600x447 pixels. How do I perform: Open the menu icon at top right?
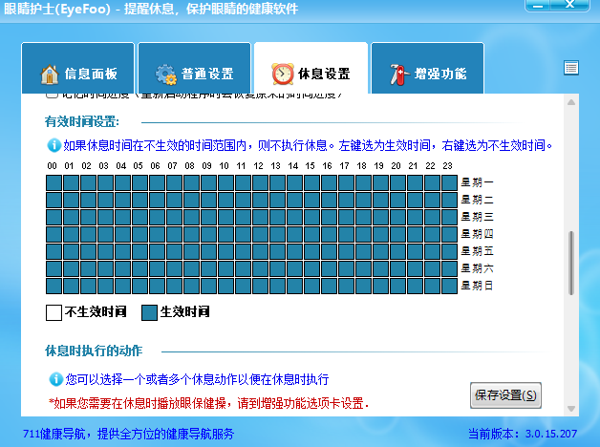[x=571, y=68]
